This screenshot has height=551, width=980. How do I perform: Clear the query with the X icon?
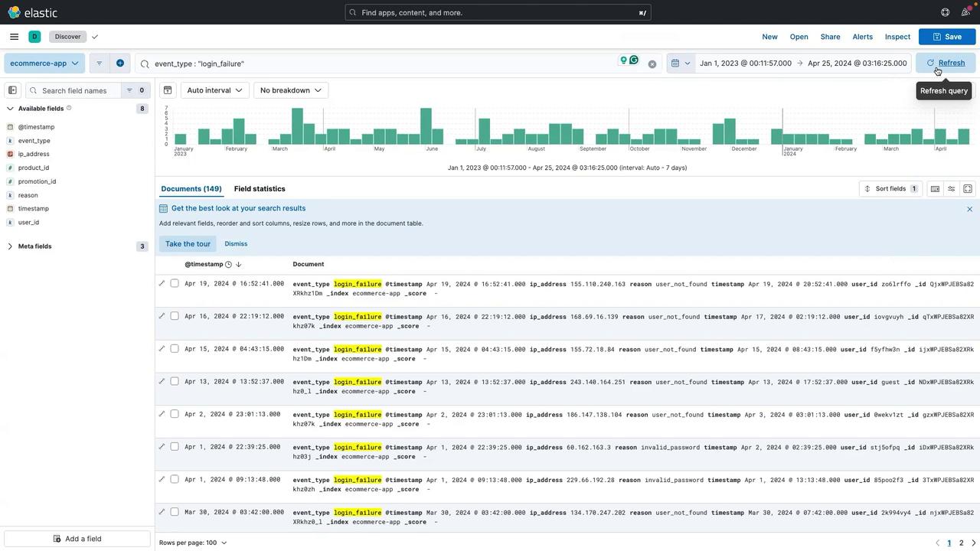click(652, 64)
